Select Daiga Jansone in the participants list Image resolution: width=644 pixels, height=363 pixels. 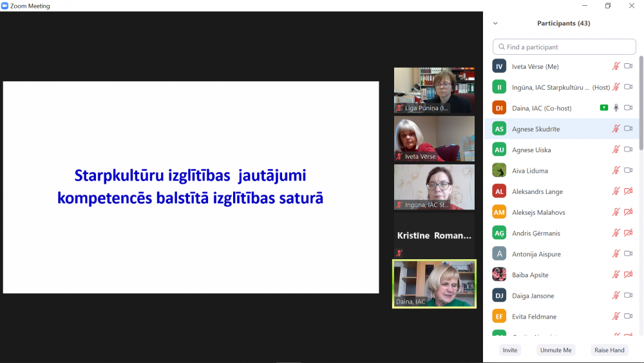coord(533,296)
